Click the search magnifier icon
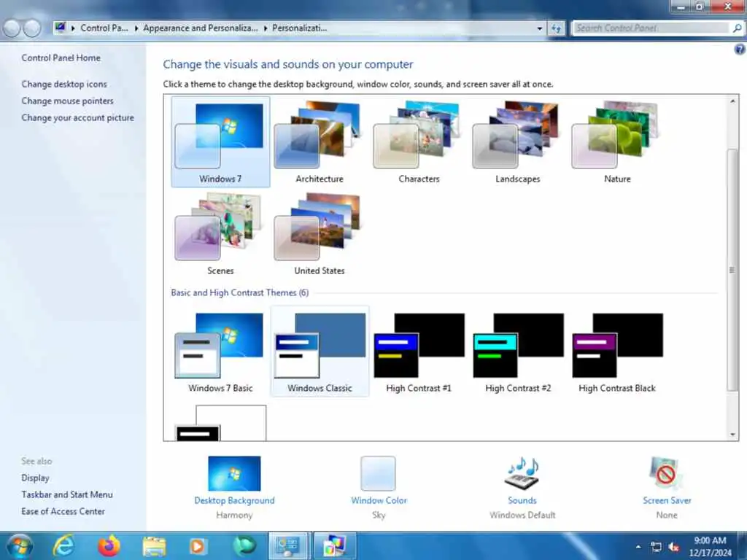 coord(737,28)
